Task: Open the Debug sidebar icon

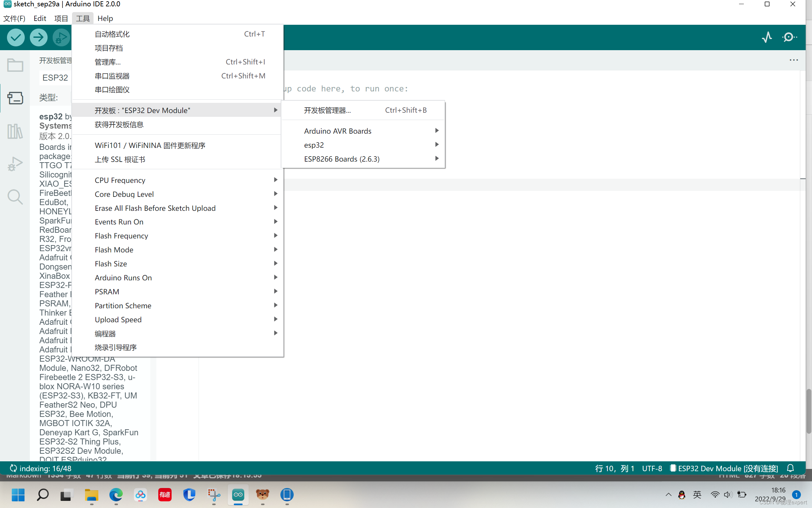Action: click(x=15, y=164)
